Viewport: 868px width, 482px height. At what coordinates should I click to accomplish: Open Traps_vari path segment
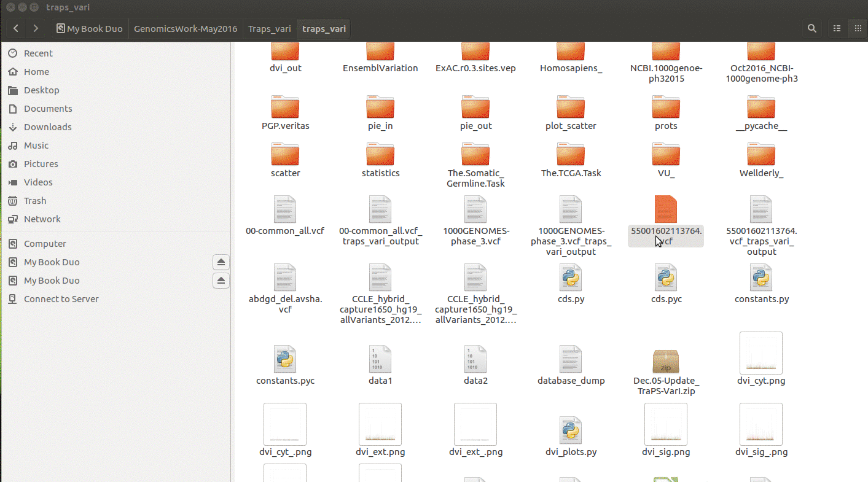[270, 29]
